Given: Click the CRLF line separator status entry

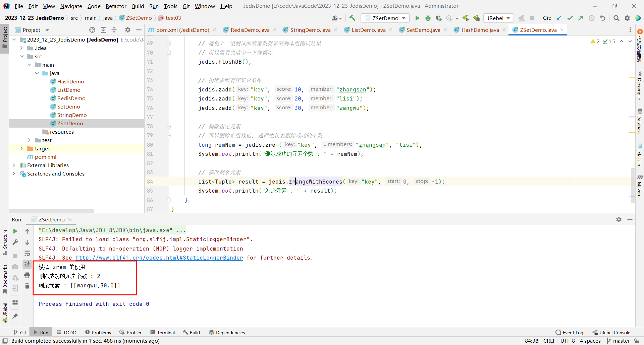Looking at the screenshot, I should tap(549, 341).
